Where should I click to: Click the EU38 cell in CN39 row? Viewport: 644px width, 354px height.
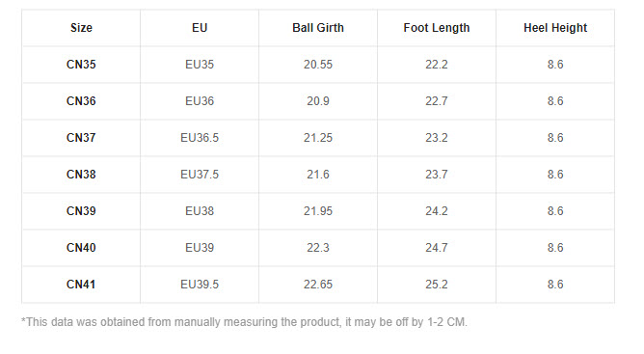click(x=200, y=211)
